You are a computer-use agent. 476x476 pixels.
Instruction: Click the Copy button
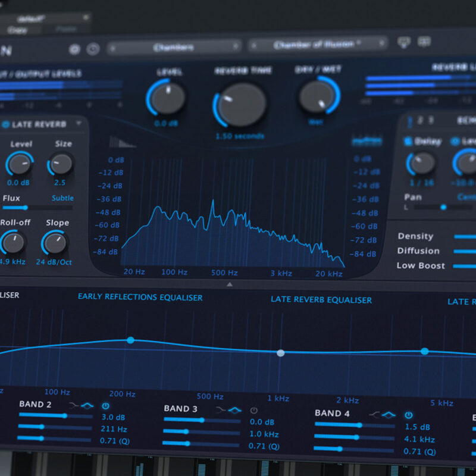click(17, 30)
